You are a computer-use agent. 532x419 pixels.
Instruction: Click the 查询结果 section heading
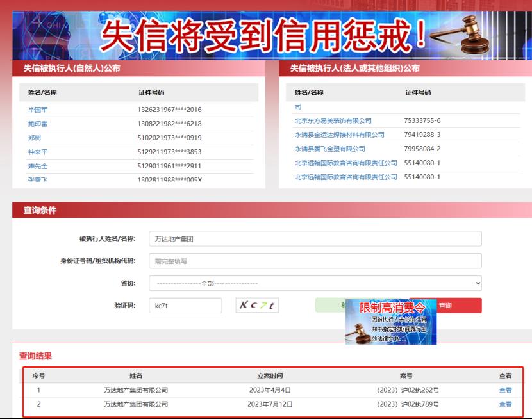coord(35,356)
